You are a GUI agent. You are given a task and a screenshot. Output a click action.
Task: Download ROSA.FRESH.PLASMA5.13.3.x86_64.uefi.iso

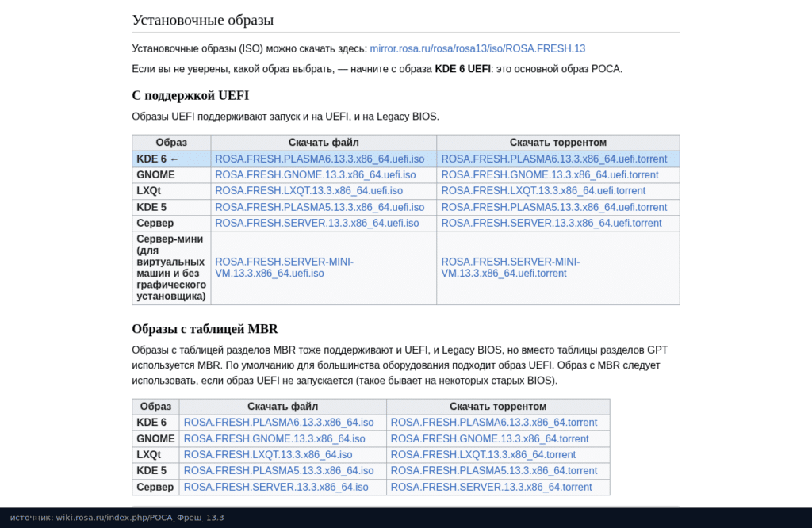[320, 207]
